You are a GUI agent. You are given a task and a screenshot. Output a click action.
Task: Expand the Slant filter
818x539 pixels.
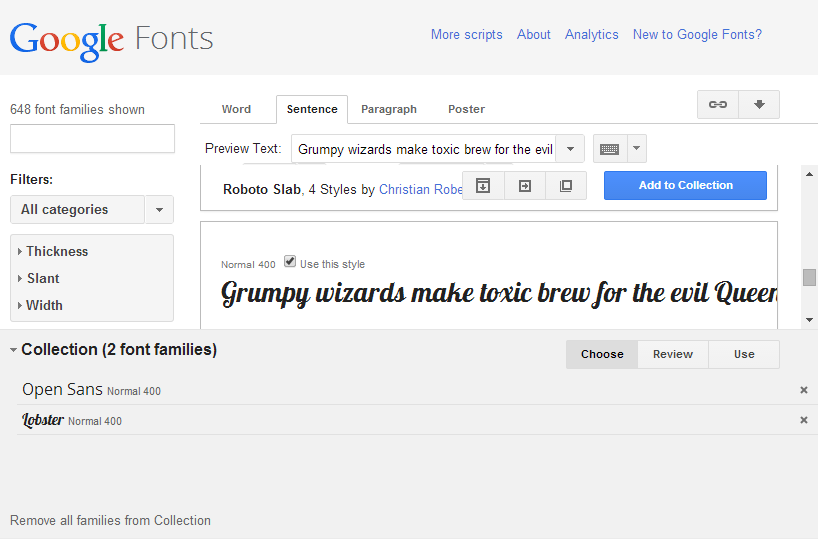pyautogui.click(x=39, y=279)
